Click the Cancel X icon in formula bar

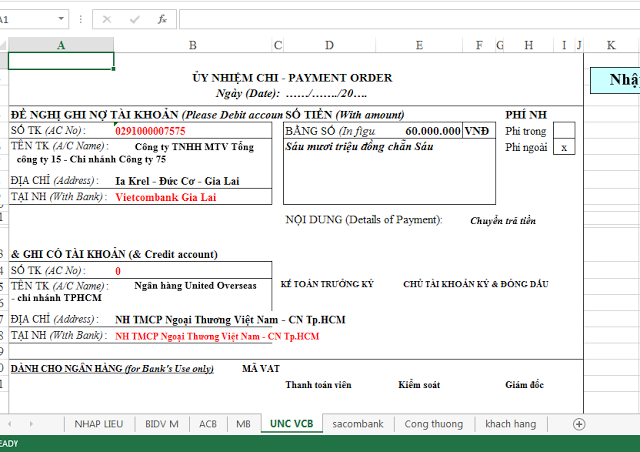[x=107, y=19]
